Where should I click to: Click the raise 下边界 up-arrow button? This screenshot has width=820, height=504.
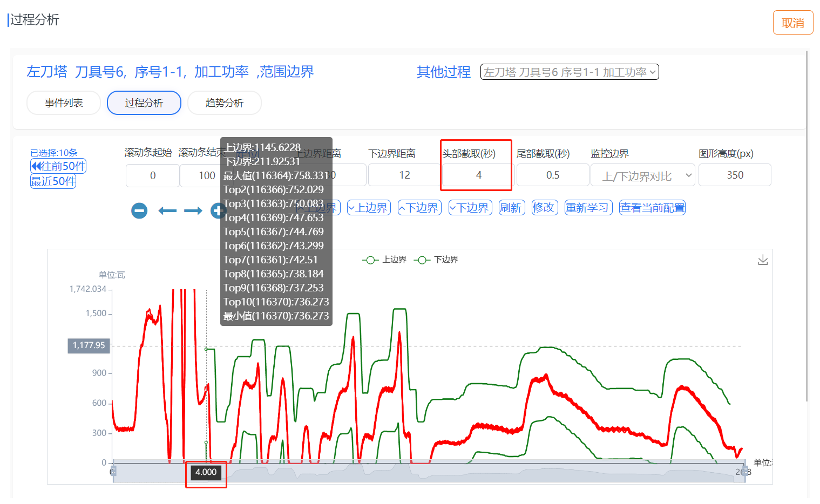pos(419,208)
